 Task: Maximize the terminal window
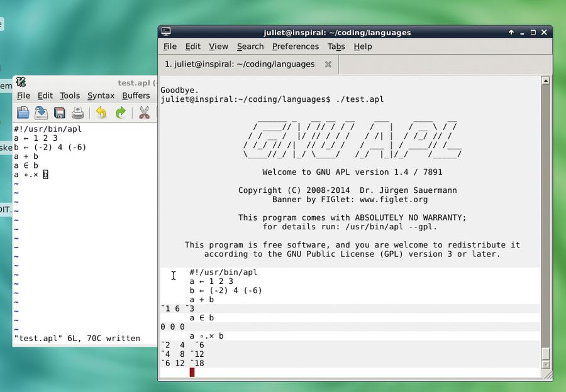pos(533,32)
